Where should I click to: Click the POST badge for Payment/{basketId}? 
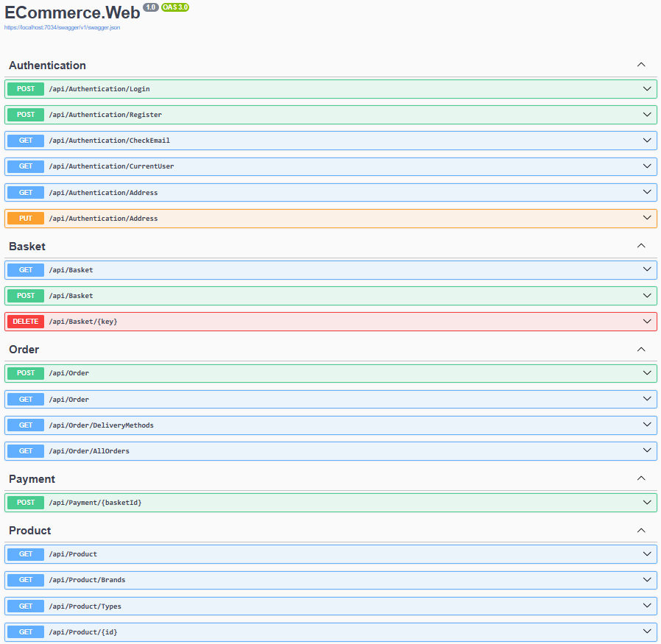click(x=26, y=503)
